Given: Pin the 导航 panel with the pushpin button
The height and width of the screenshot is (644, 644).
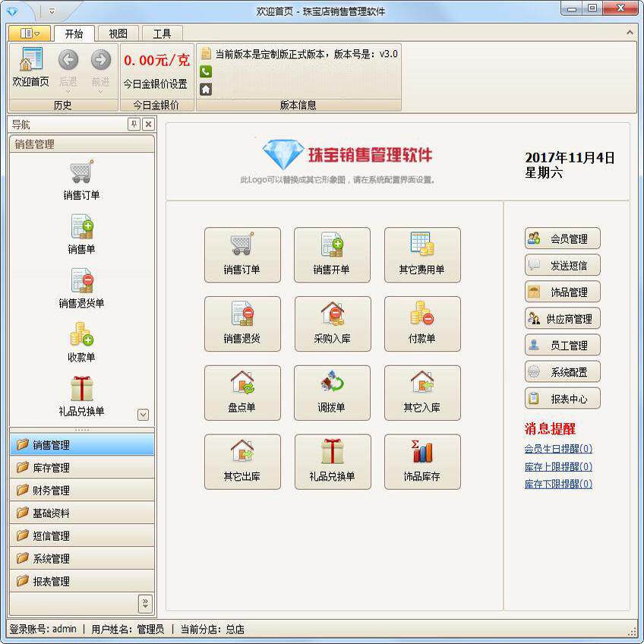Looking at the screenshot, I should tap(134, 124).
